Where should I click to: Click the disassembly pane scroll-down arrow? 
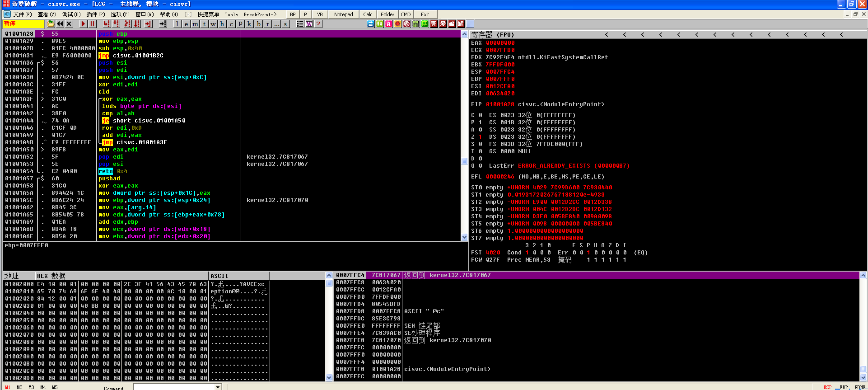pyautogui.click(x=464, y=237)
